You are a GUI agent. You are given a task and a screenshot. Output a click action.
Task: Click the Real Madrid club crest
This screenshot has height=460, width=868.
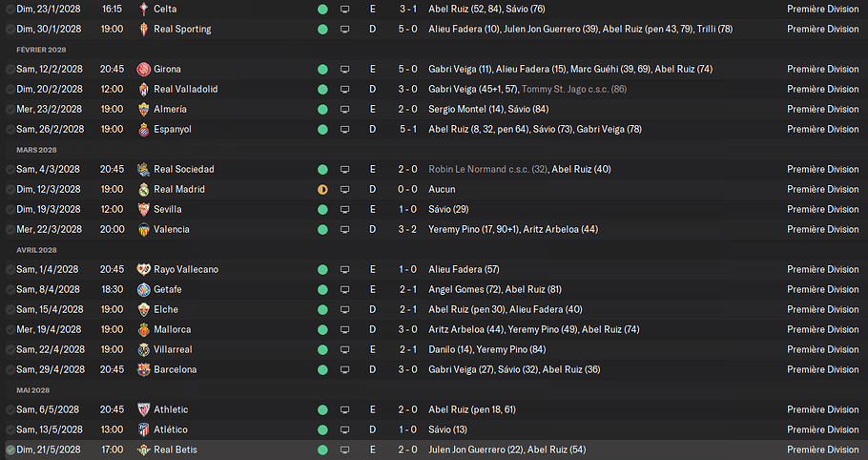(143, 189)
